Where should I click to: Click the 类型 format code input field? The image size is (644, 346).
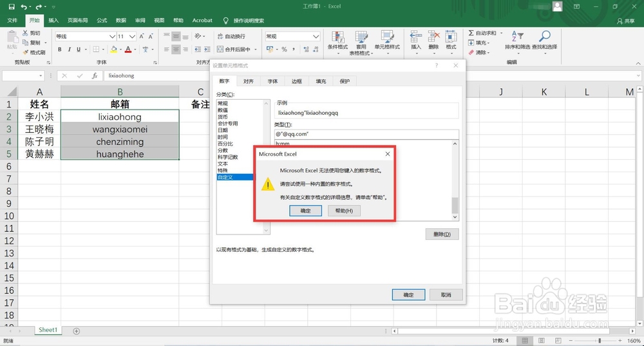[x=366, y=135]
